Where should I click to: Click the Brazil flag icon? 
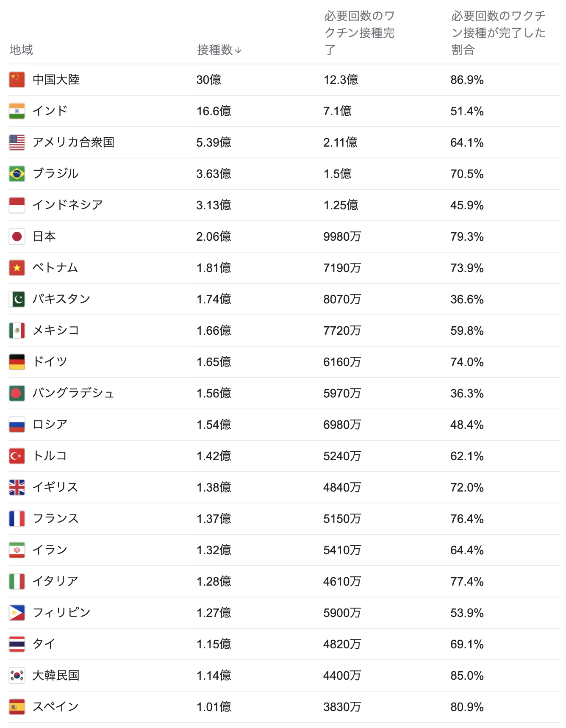tap(17, 174)
